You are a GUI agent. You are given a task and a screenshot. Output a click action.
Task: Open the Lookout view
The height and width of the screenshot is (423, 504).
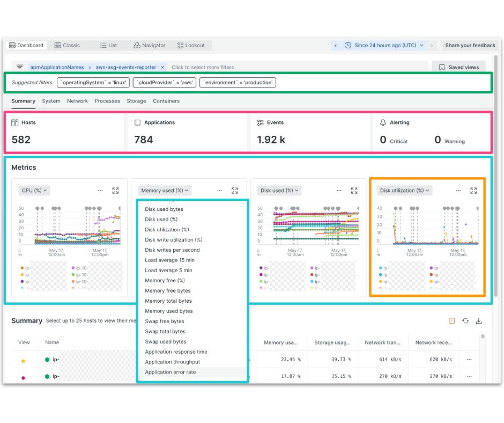tap(191, 46)
